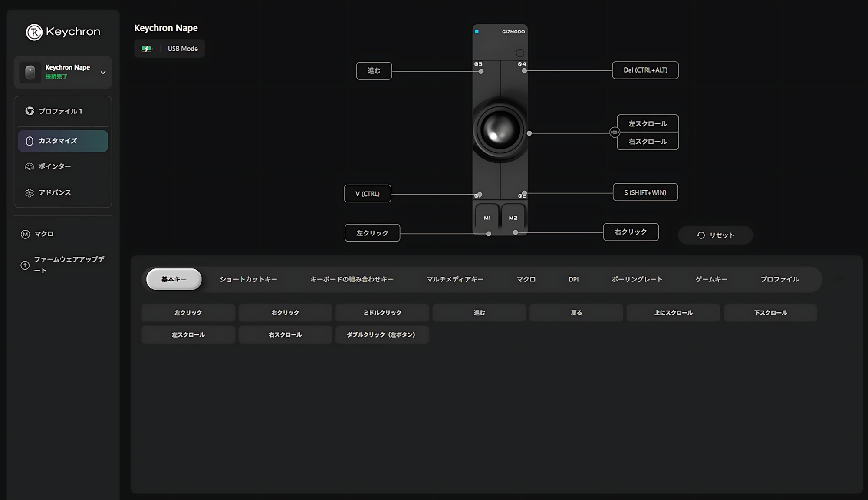Switch to the DPI tab
The height and width of the screenshot is (500, 868).
tap(573, 279)
